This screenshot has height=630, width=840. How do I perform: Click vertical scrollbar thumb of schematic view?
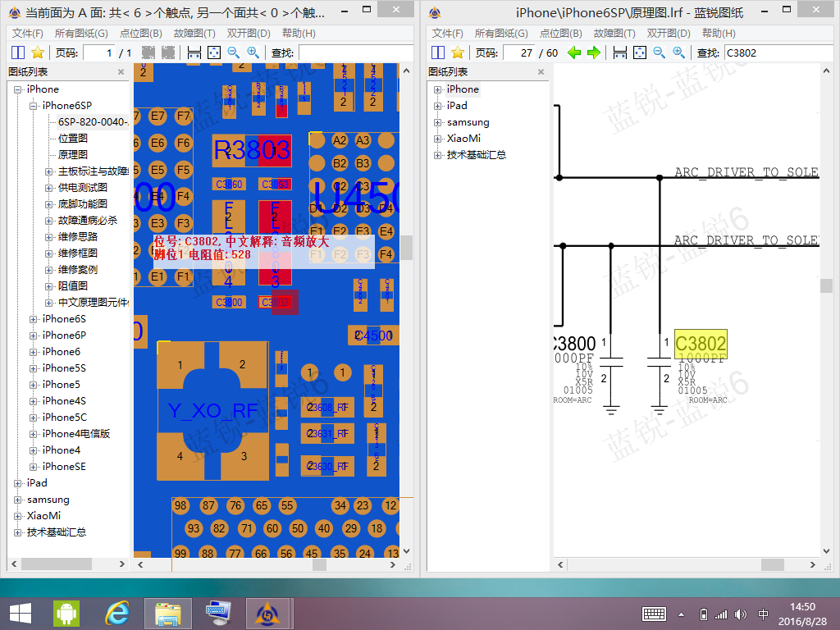826,285
